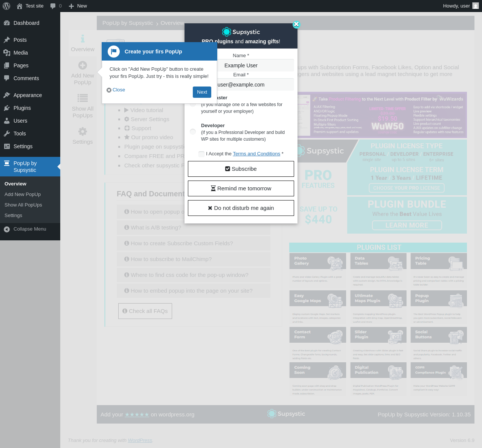Open the Server Settings link
Screen dimensions: 482x448
coord(146,119)
